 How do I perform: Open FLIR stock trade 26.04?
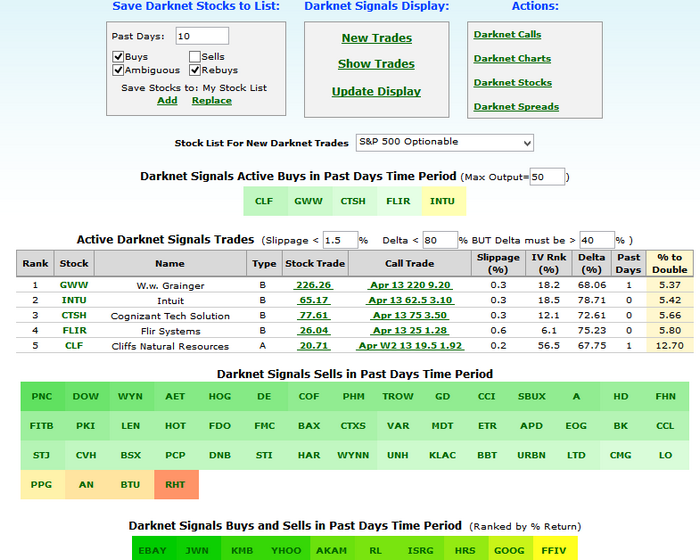(313, 330)
